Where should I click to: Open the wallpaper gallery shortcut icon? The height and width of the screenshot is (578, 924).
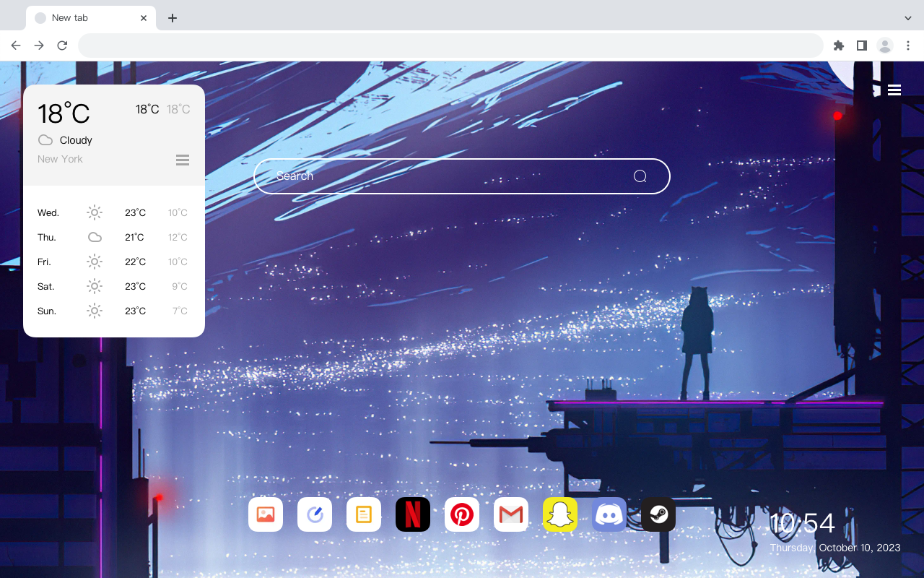pos(266,514)
